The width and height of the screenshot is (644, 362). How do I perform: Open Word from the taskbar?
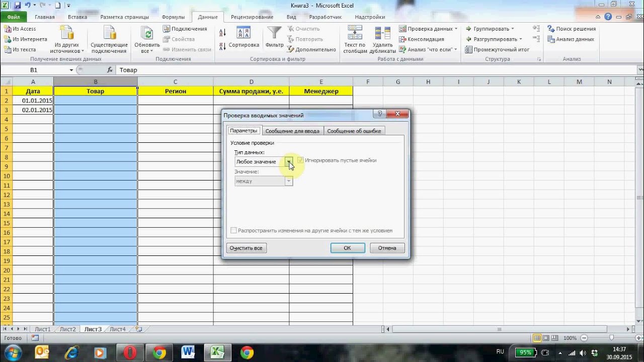189,352
